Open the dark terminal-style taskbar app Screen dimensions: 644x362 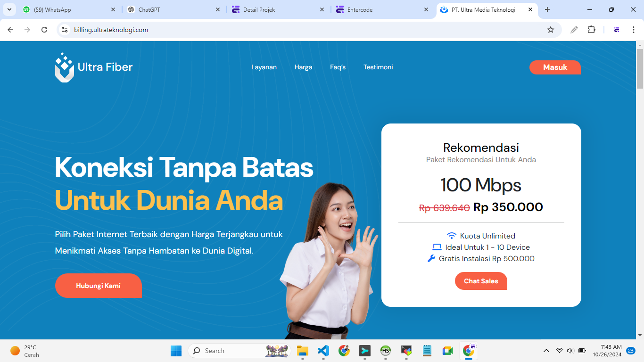click(x=364, y=351)
